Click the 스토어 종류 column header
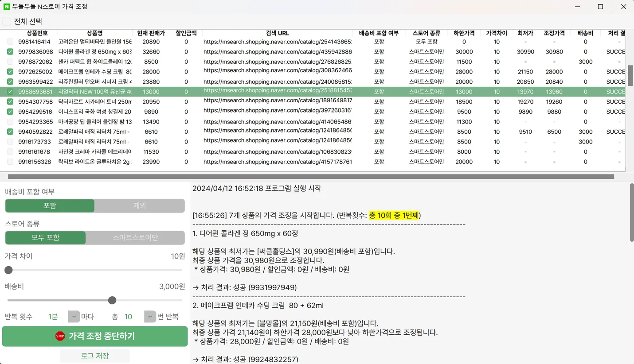The image size is (634, 364). point(427,33)
